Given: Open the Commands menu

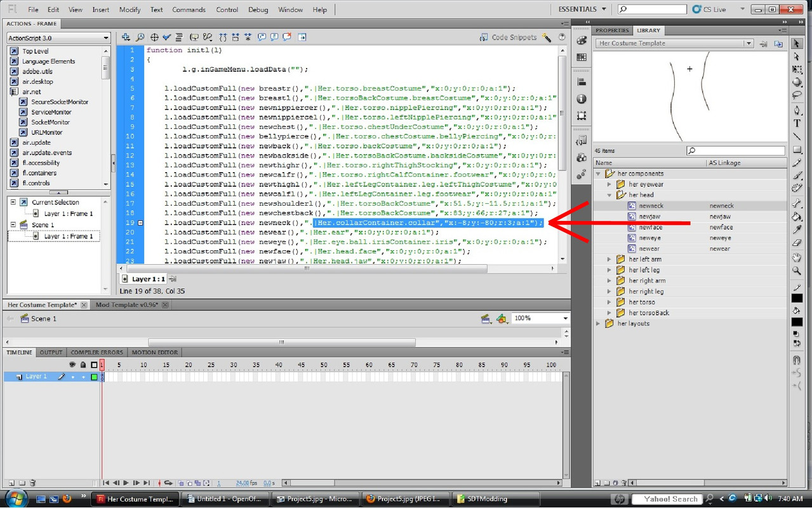Looking at the screenshot, I should click(189, 10).
